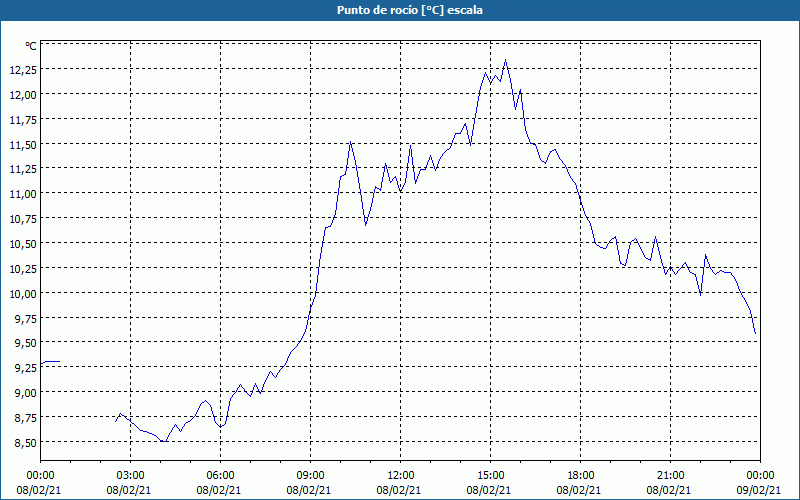This screenshot has height=500, width=800.
Task: Select the 12,00 vertical axis label
Action: click(x=23, y=95)
